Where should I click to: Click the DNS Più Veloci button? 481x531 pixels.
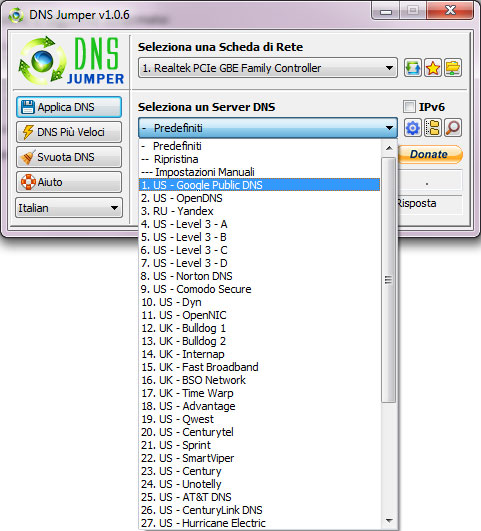click(x=69, y=132)
